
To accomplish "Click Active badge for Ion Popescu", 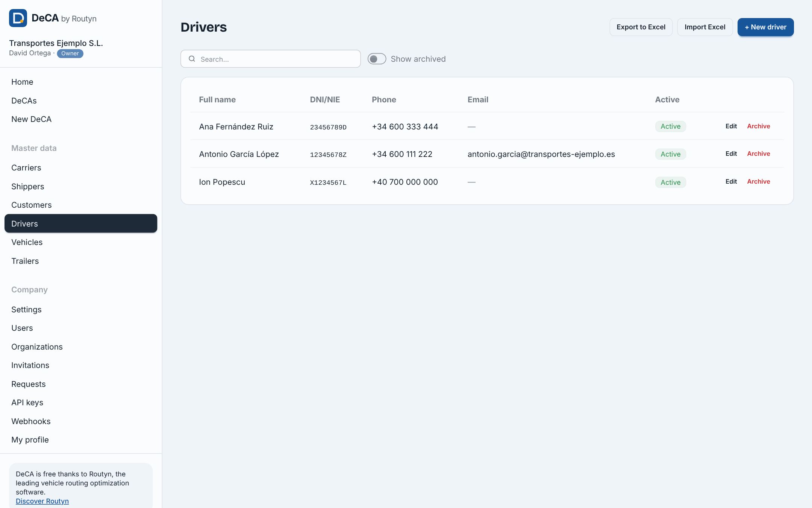I will click(x=670, y=182).
